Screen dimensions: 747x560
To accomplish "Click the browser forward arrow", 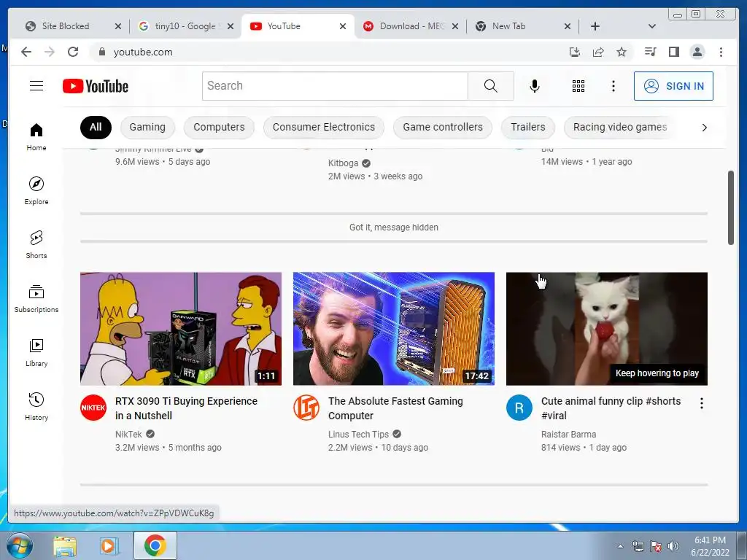I will 50,52.
